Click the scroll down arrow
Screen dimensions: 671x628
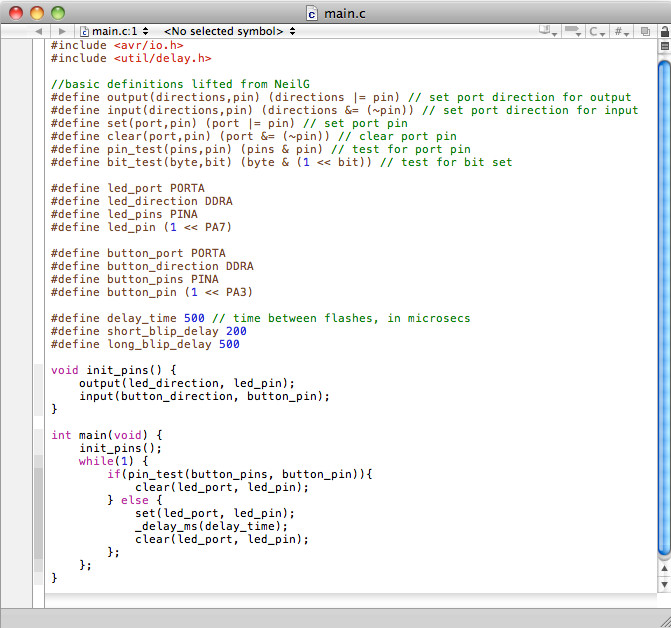pos(664,584)
